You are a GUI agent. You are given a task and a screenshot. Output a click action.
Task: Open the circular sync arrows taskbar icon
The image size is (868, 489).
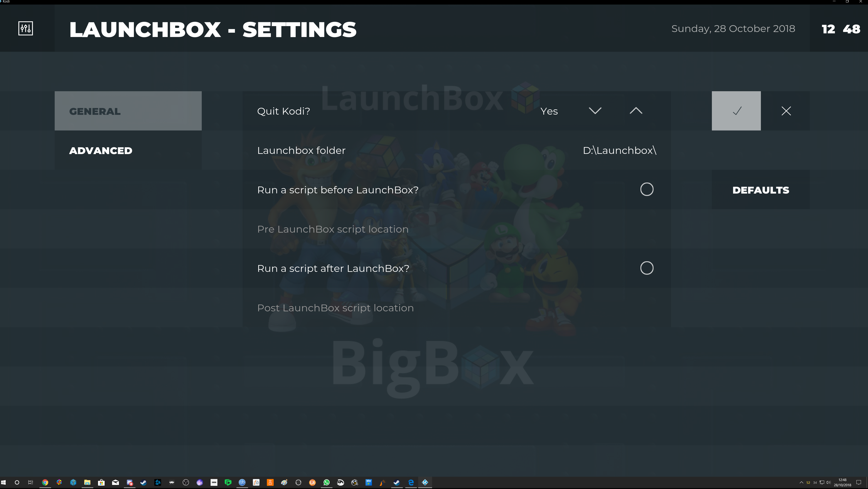pyautogui.click(x=298, y=482)
